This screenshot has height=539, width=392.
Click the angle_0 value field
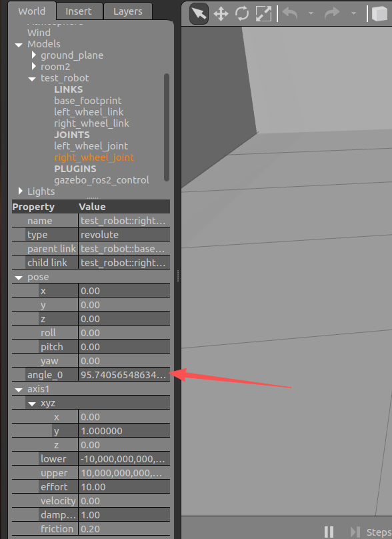click(x=124, y=375)
